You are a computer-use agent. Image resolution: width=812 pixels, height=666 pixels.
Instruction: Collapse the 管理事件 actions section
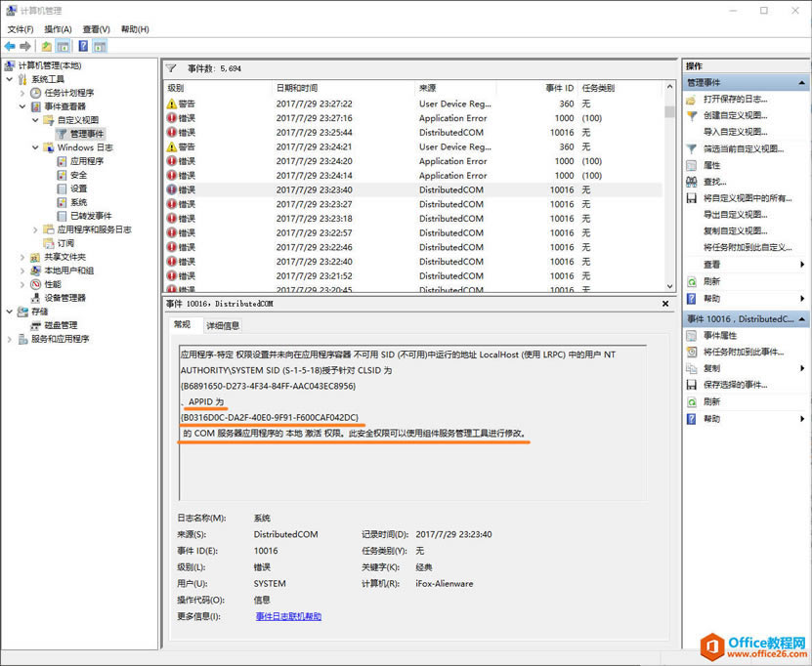(803, 81)
